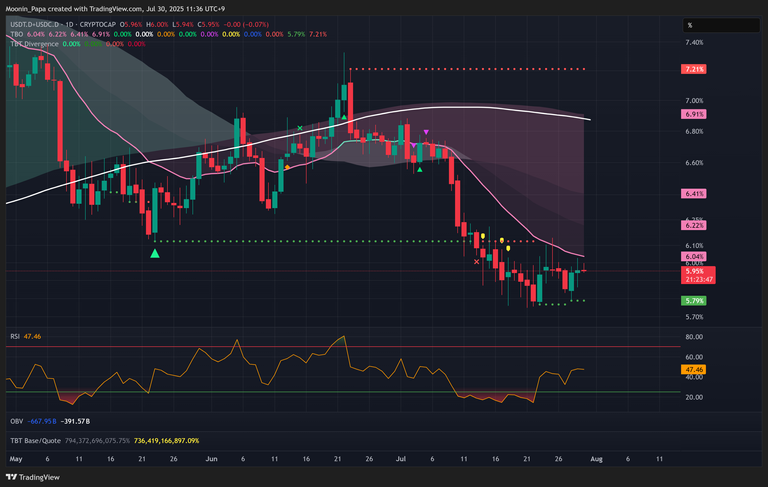The image size is (768, 487).
Task: Click the 20.00 tick on RSI axis
Action: point(694,397)
